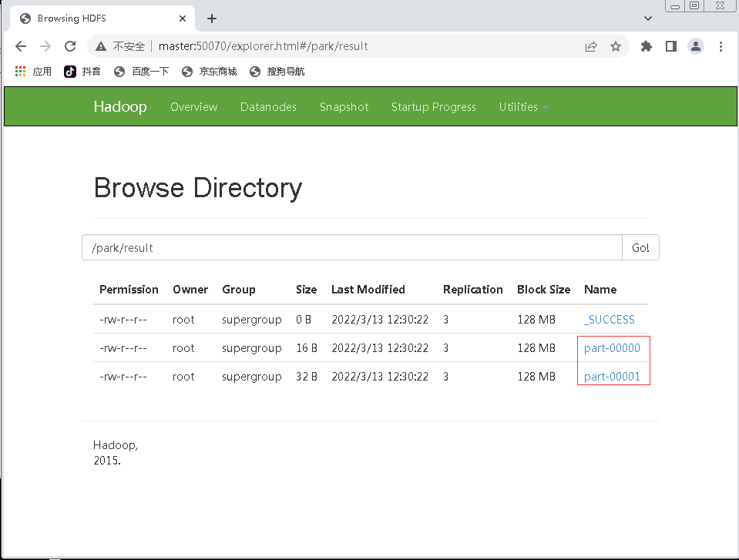This screenshot has height=560, width=739.
Task: Click the root owner in _SUCCESS row
Action: pyautogui.click(x=183, y=320)
